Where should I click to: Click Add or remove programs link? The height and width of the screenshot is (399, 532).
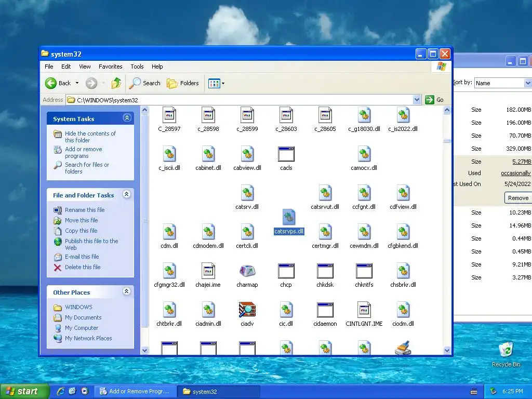[x=84, y=152]
